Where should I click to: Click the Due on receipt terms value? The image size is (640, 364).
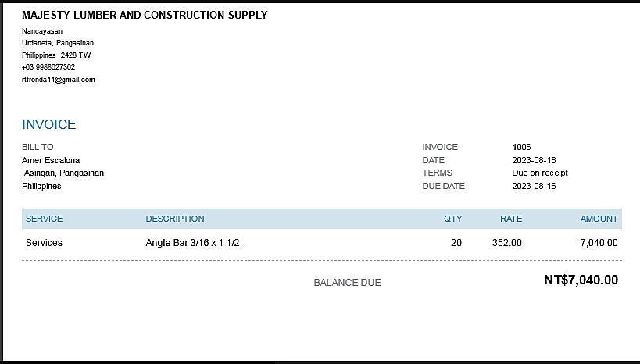(540, 173)
